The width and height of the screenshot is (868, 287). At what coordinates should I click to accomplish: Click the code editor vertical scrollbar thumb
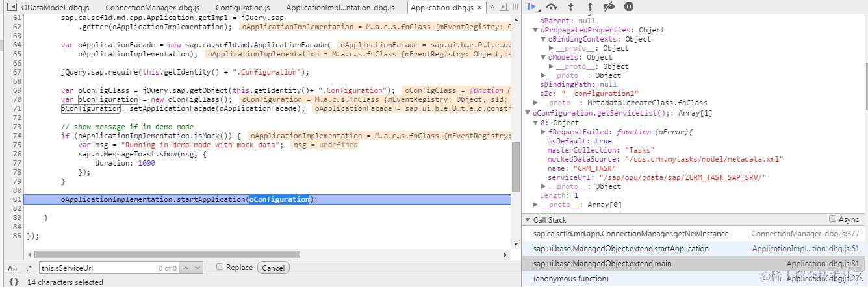pos(516,167)
